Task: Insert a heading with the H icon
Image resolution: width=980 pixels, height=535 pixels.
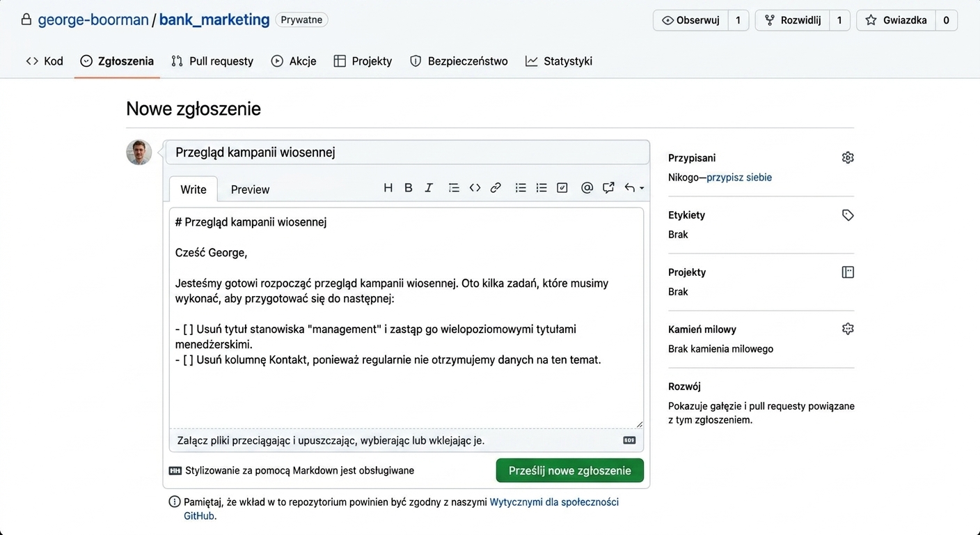Action: [x=388, y=188]
